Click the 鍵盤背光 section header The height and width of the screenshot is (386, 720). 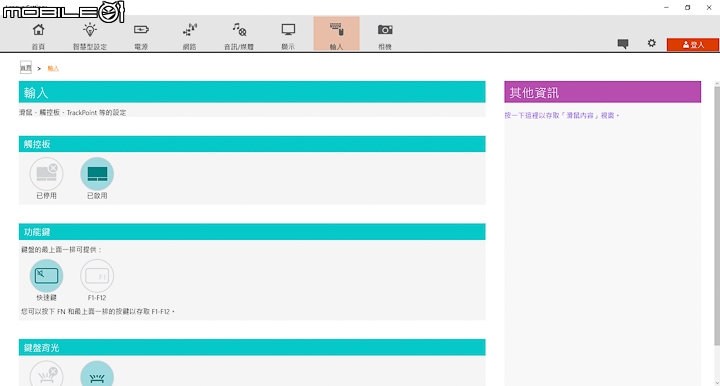click(252, 347)
